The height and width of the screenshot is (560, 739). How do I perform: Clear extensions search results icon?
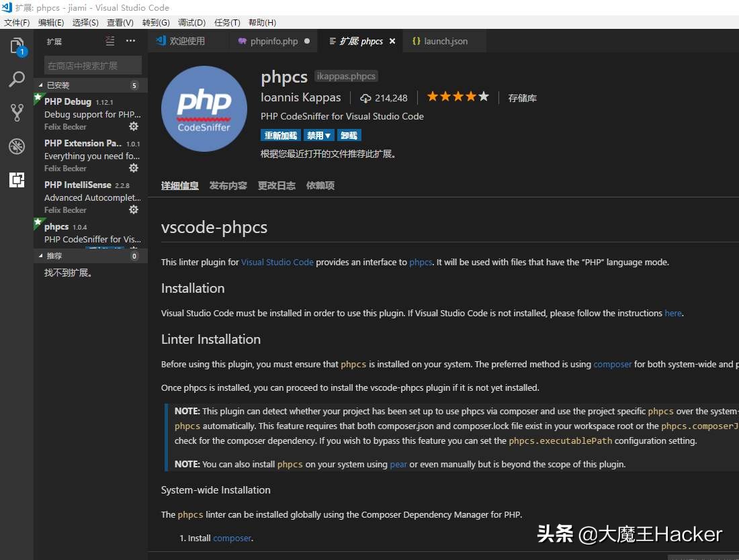click(110, 41)
